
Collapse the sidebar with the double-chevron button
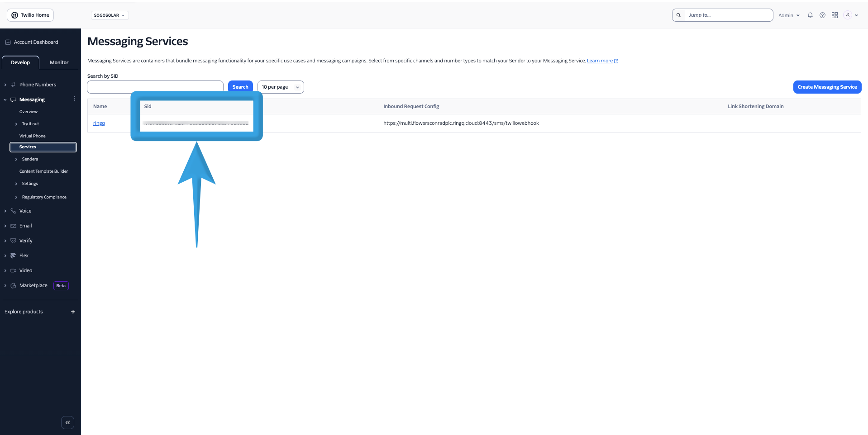(67, 422)
